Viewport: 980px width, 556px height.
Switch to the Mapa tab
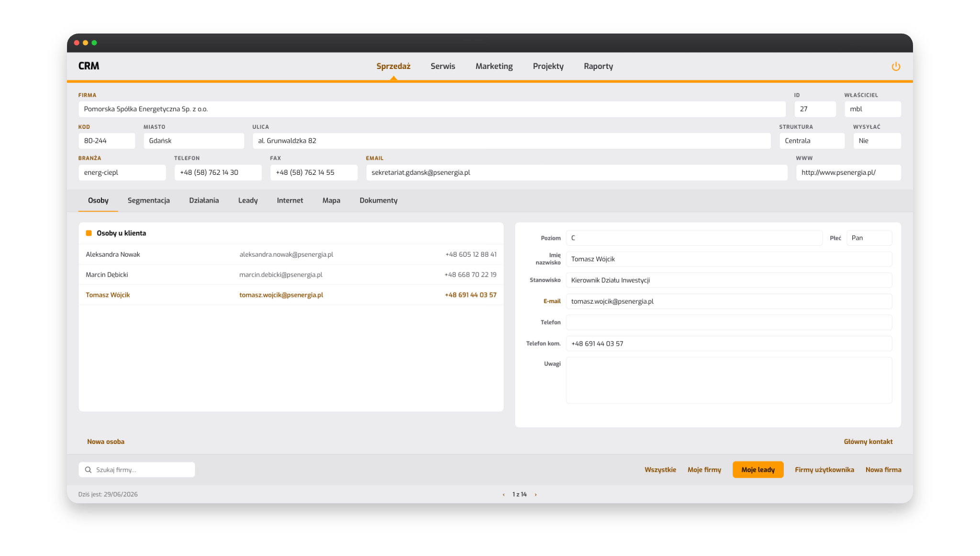coord(331,201)
